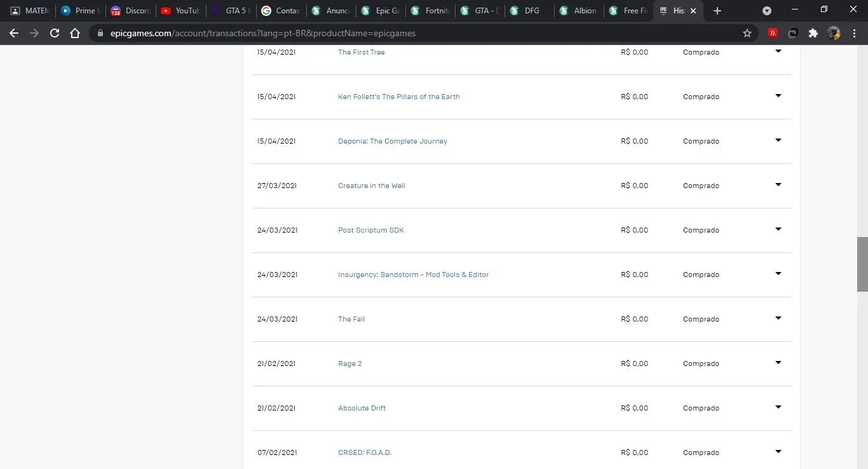The image size is (868, 469).
Task: Open Ken Follett's Pillars of the Earth link
Action: click(x=398, y=97)
